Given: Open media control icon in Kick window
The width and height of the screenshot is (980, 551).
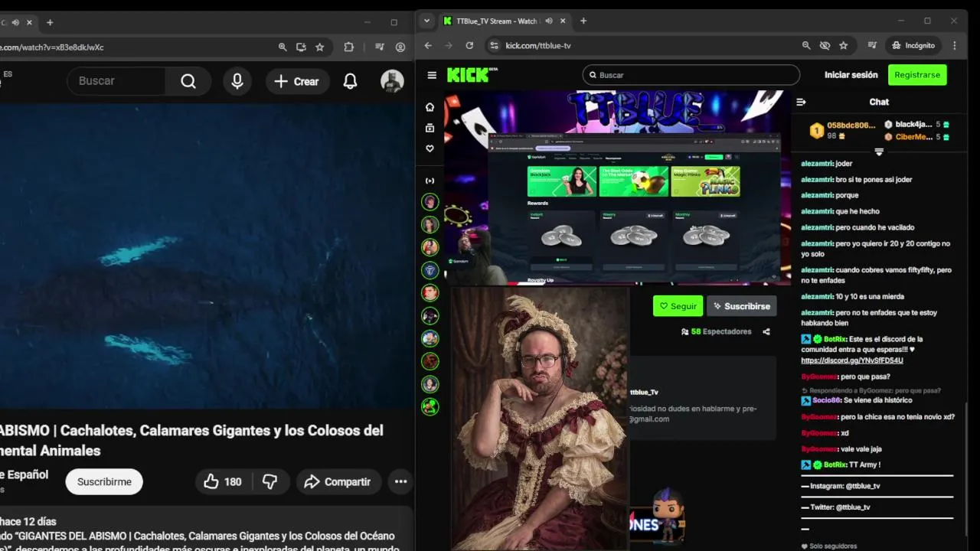Looking at the screenshot, I should tap(872, 45).
